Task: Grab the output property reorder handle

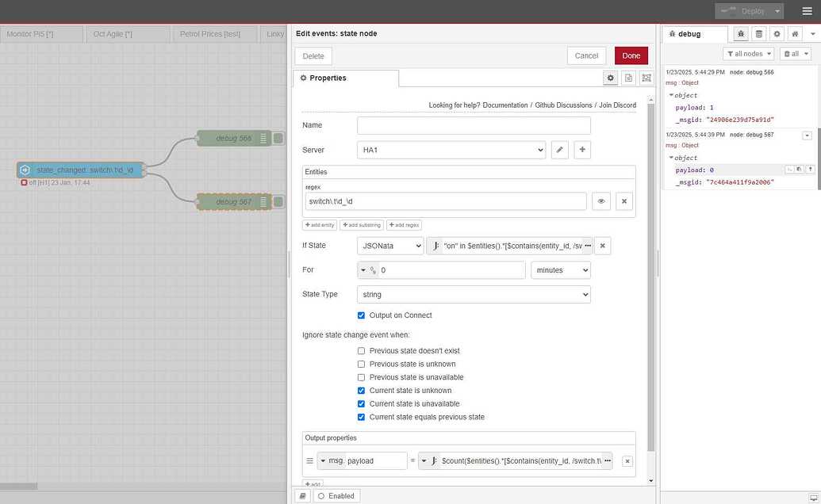Action: tap(309, 461)
